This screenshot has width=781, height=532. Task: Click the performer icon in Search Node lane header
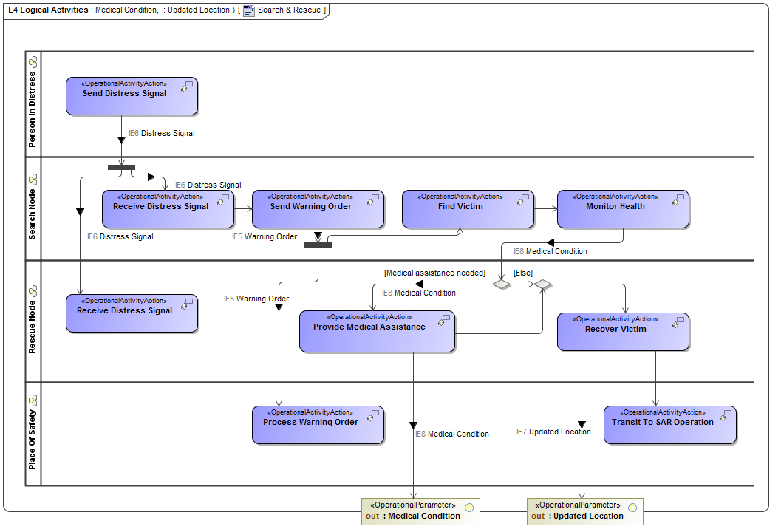pos(32,180)
